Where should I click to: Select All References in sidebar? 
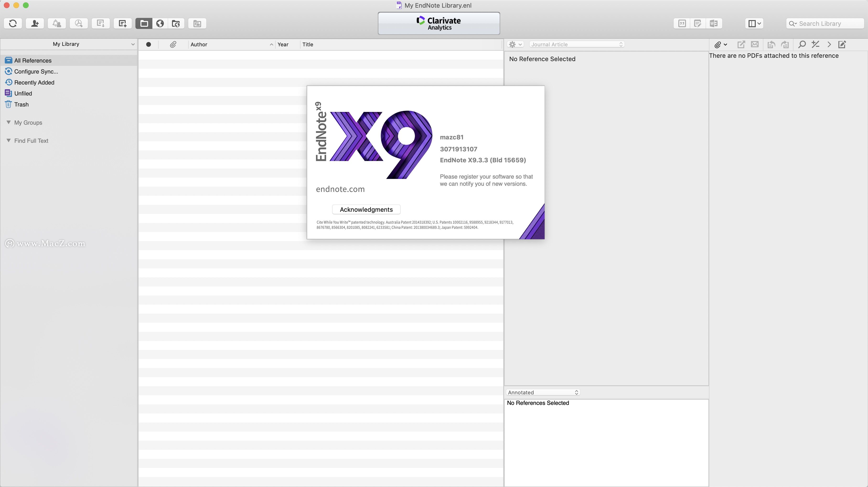tap(32, 60)
